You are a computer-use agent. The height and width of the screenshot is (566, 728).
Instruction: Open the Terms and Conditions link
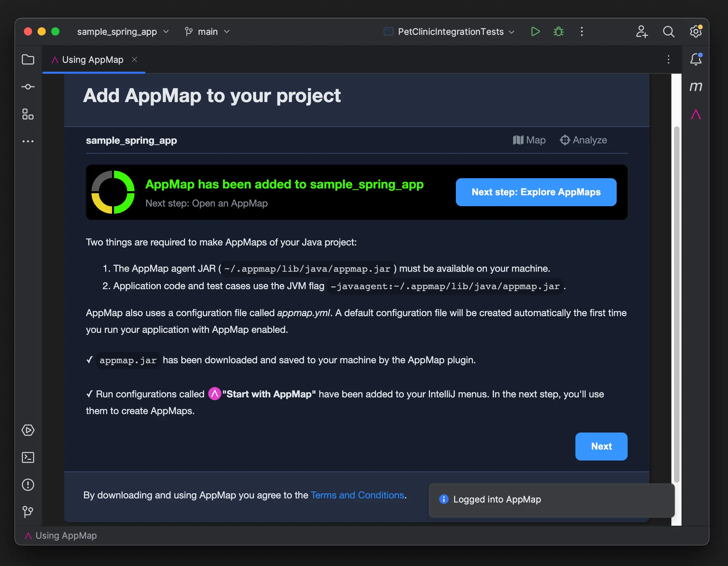(x=357, y=495)
